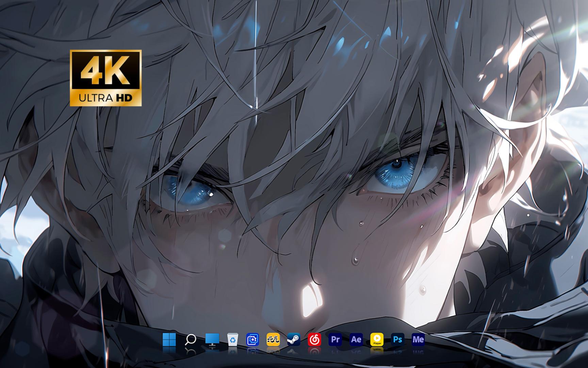Launch Steam from the dock

pos(294,339)
